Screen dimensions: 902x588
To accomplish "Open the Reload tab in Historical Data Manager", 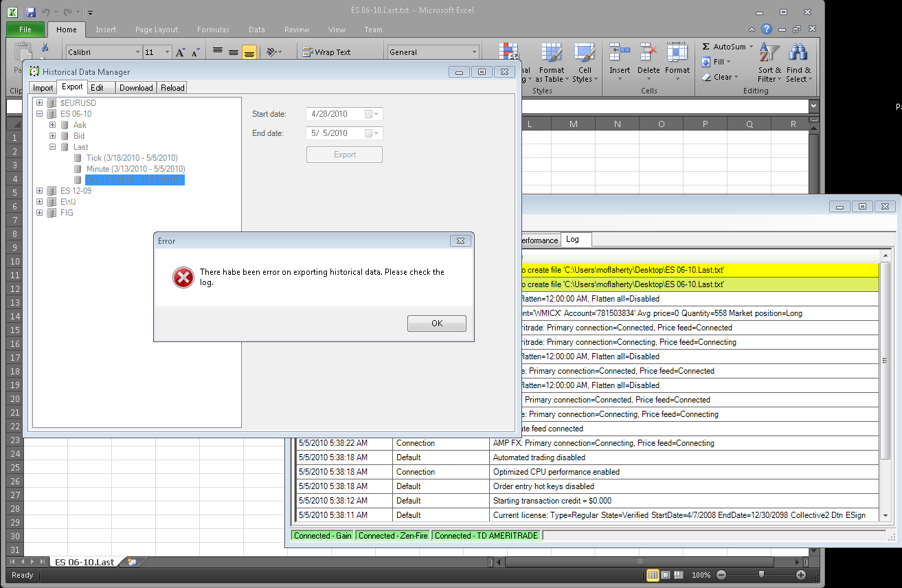I will click(172, 88).
